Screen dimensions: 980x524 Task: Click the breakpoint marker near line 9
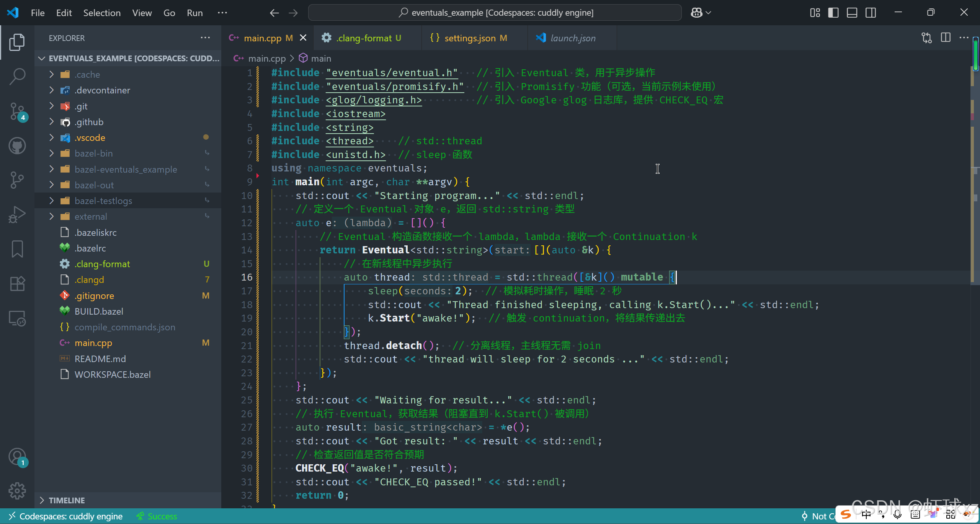coord(258,176)
